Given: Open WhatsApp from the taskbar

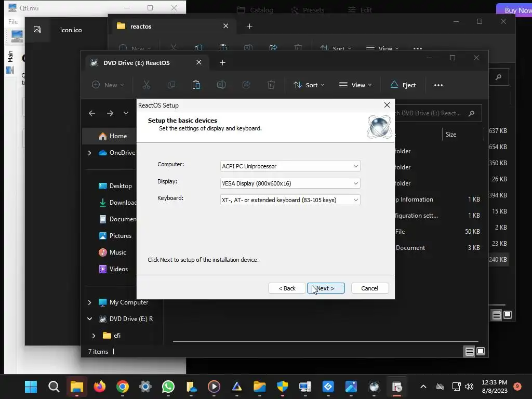Looking at the screenshot, I should (168, 387).
